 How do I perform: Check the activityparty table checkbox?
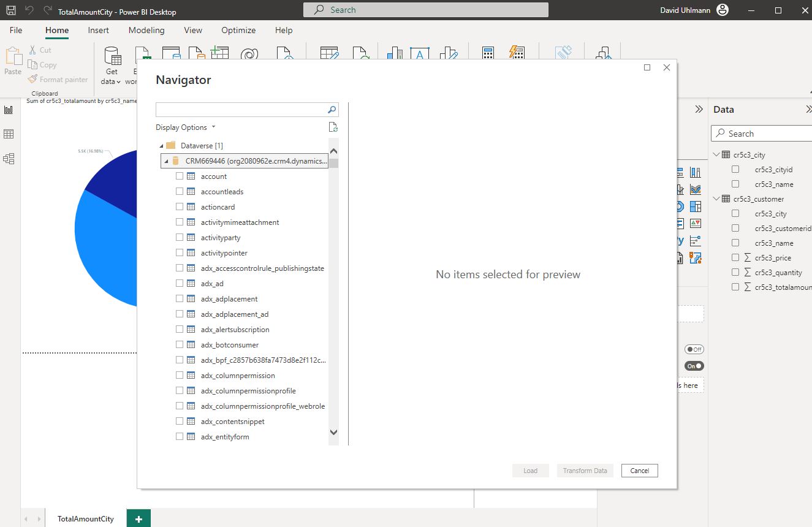coord(180,237)
